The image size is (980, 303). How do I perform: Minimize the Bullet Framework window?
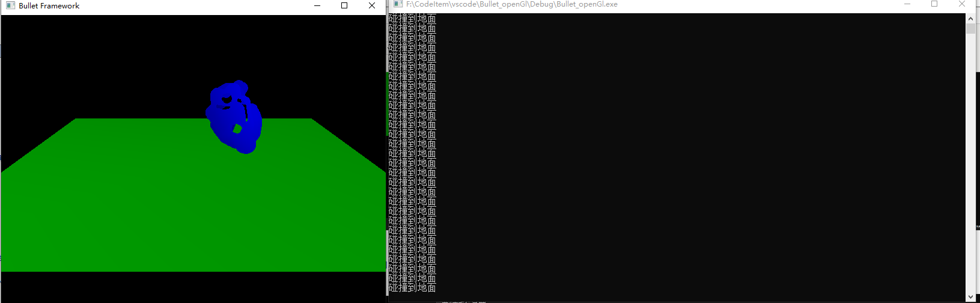coord(317,6)
